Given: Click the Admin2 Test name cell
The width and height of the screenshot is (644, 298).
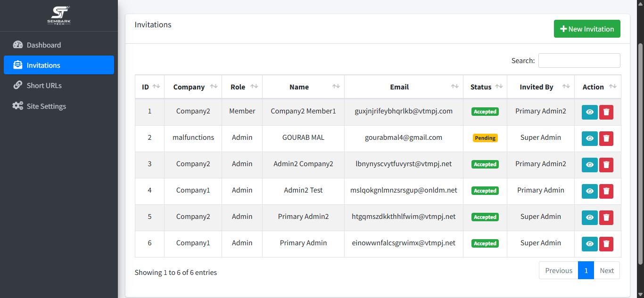Looking at the screenshot, I should 303,190.
